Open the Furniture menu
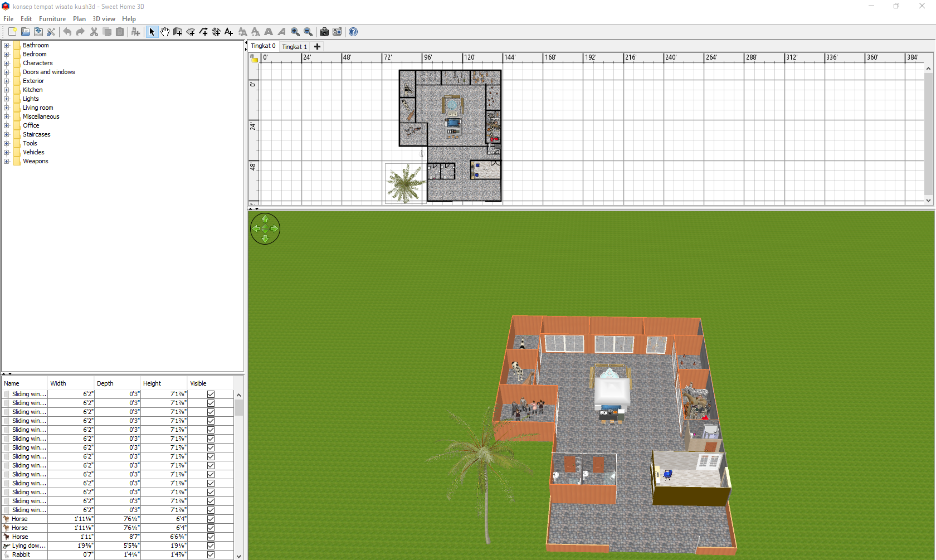This screenshot has height=560, width=936. click(x=52, y=19)
